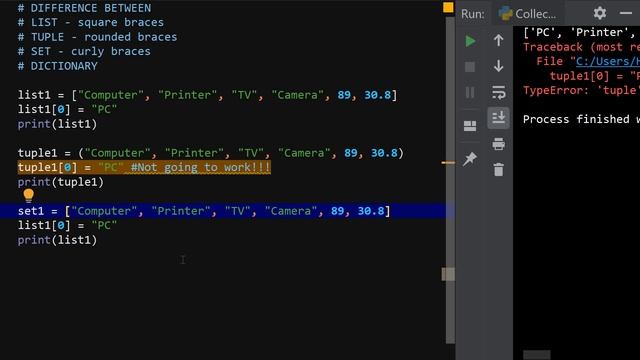Click the Run console's horizontal scrollbar thumb

pyautogui.click(x=536, y=355)
